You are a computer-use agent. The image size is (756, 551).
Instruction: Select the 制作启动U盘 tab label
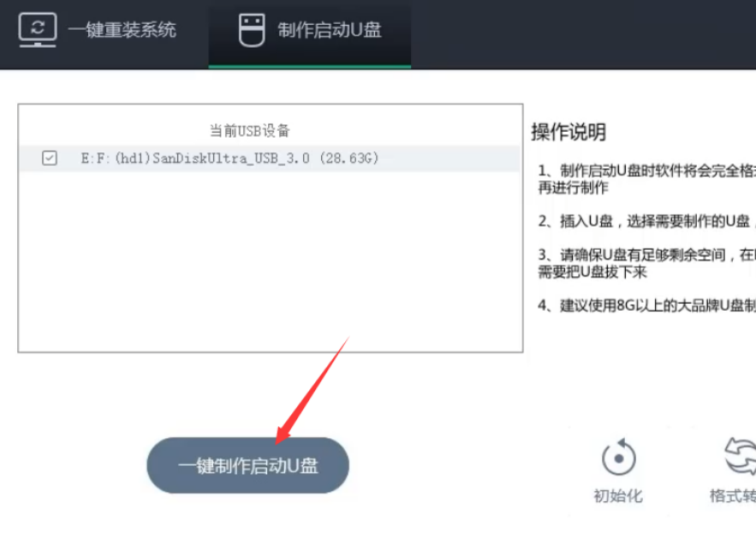[x=330, y=30]
